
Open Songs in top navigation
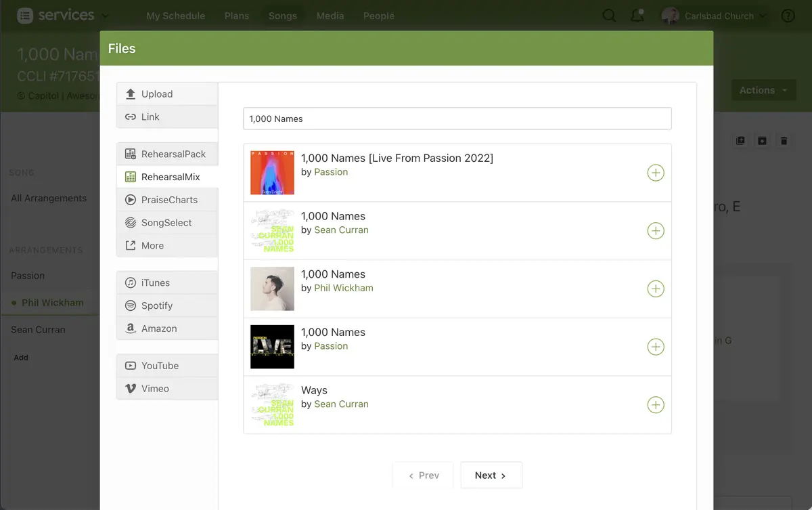[283, 16]
